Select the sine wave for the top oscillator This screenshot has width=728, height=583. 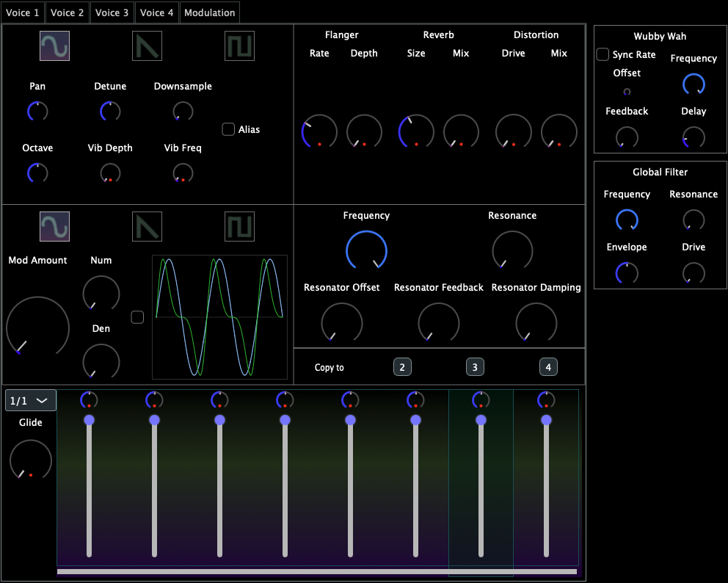click(54, 46)
